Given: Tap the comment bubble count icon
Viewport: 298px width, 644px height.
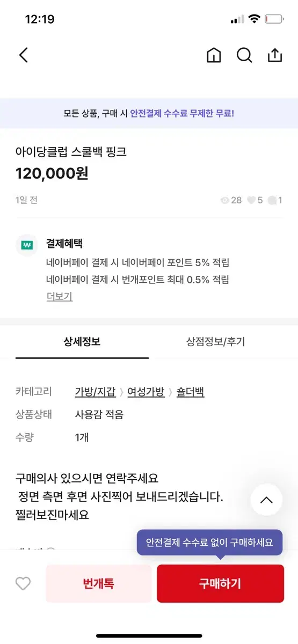Looking at the screenshot, I should coord(272,200).
